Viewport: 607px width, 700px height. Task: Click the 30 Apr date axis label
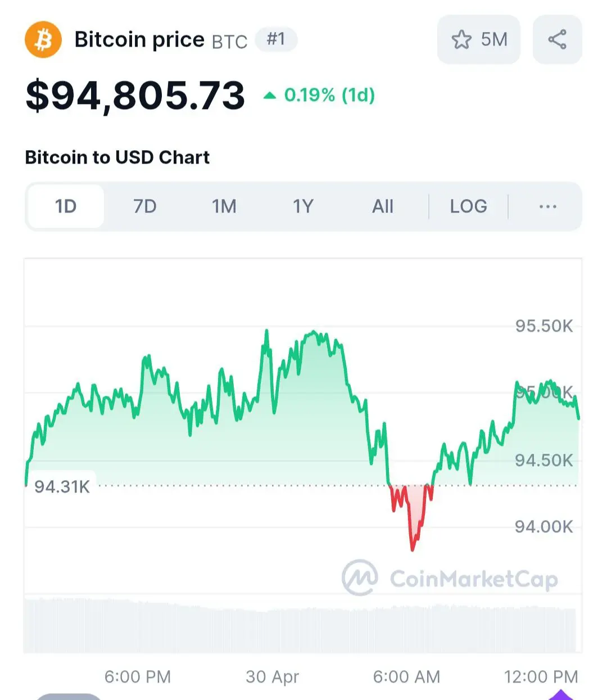pyautogui.click(x=273, y=676)
